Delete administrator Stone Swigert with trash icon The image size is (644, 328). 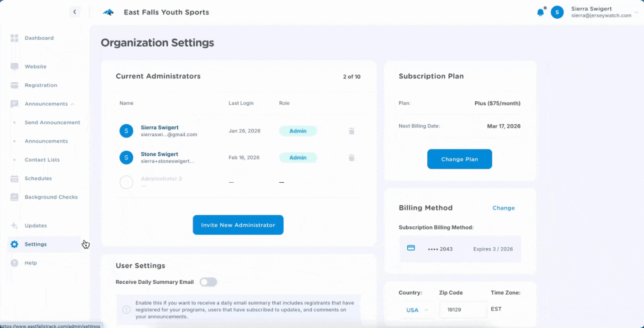pos(352,158)
